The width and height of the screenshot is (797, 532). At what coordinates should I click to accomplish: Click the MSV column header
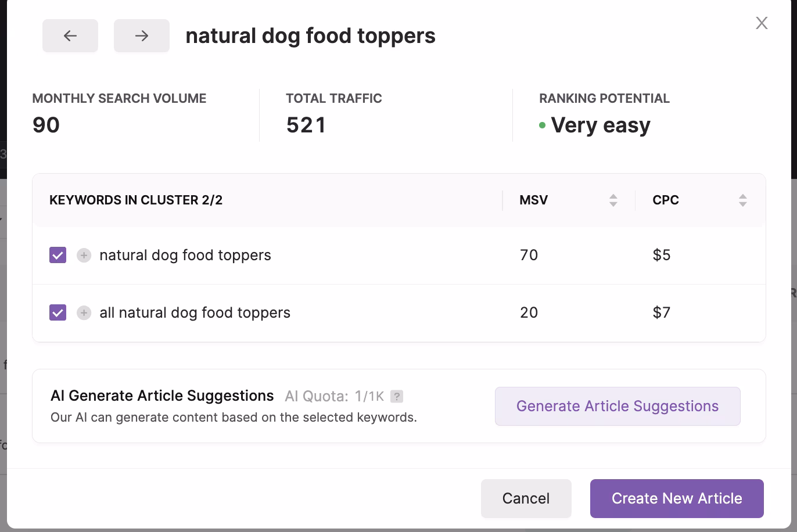[534, 200]
